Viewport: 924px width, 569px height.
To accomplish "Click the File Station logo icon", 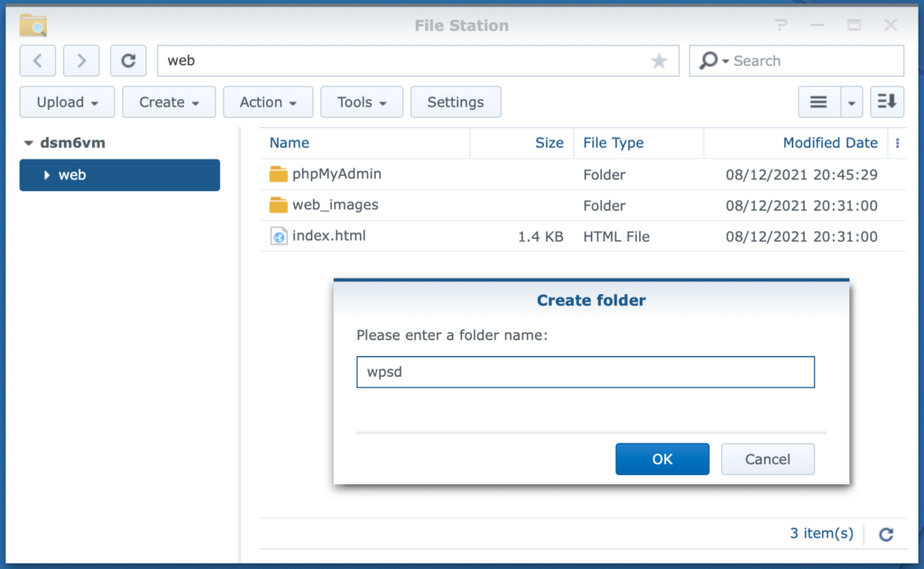I will [x=32, y=24].
